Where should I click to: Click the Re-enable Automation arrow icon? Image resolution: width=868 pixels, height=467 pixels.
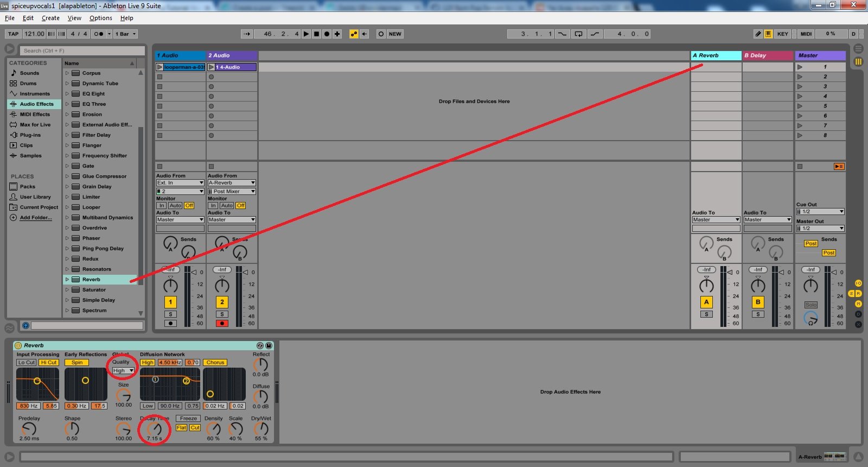pyautogui.click(x=365, y=34)
